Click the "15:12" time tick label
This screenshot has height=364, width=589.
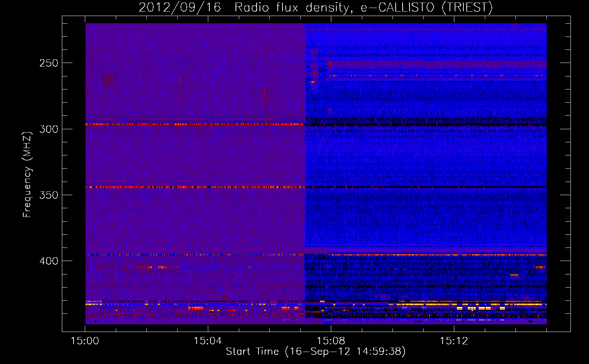pos(454,341)
